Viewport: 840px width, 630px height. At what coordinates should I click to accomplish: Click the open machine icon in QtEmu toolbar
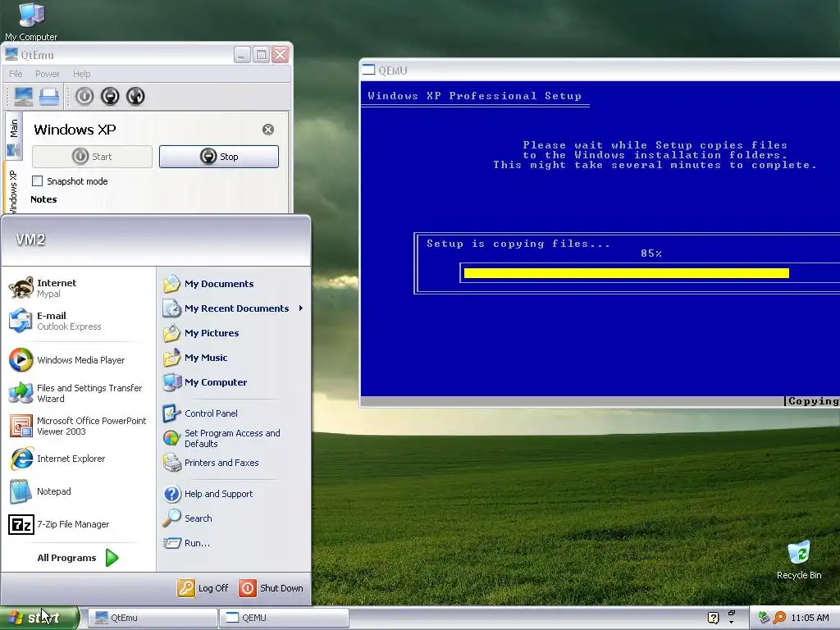[49, 97]
